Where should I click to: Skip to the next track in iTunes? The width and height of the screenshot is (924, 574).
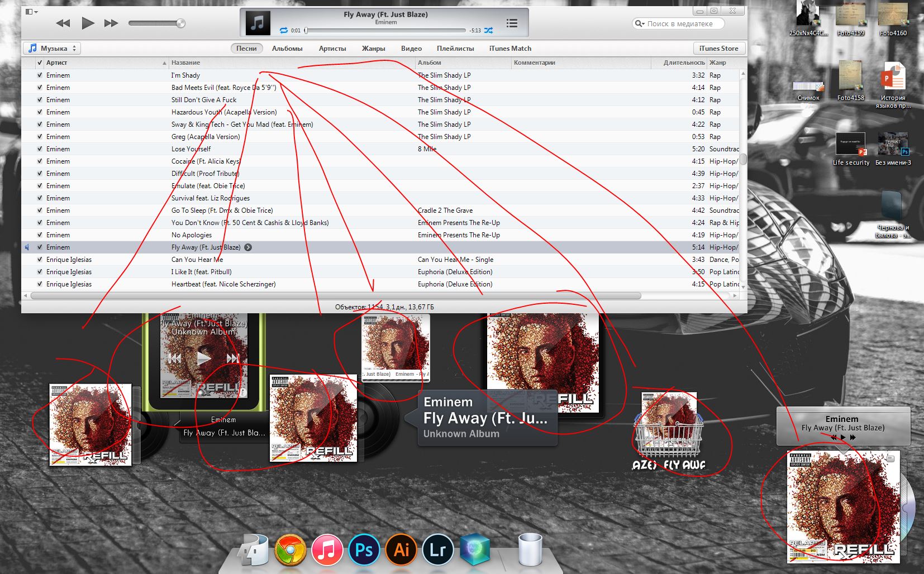click(111, 23)
